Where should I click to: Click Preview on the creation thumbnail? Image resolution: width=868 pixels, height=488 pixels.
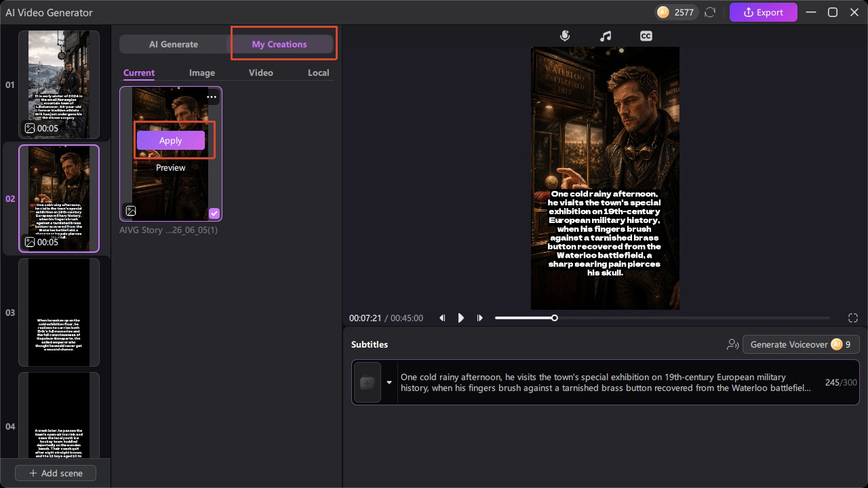(171, 167)
